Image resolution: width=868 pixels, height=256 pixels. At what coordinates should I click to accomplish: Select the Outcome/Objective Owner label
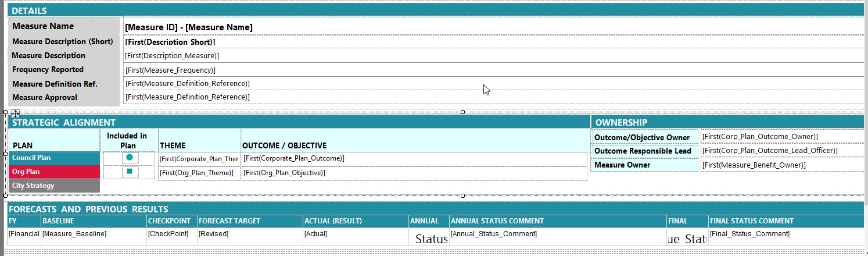645,137
